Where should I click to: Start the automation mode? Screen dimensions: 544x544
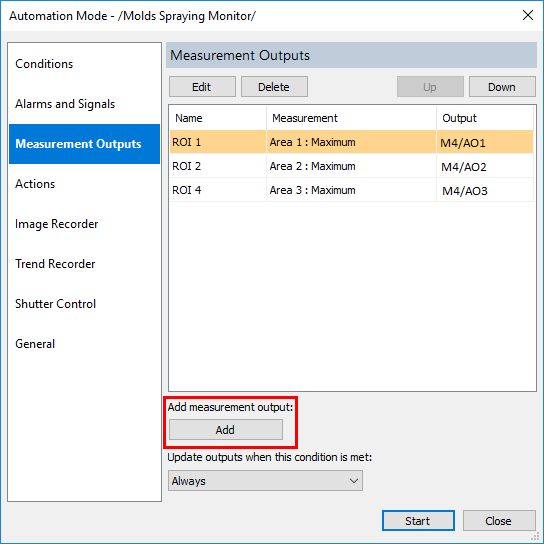click(418, 520)
